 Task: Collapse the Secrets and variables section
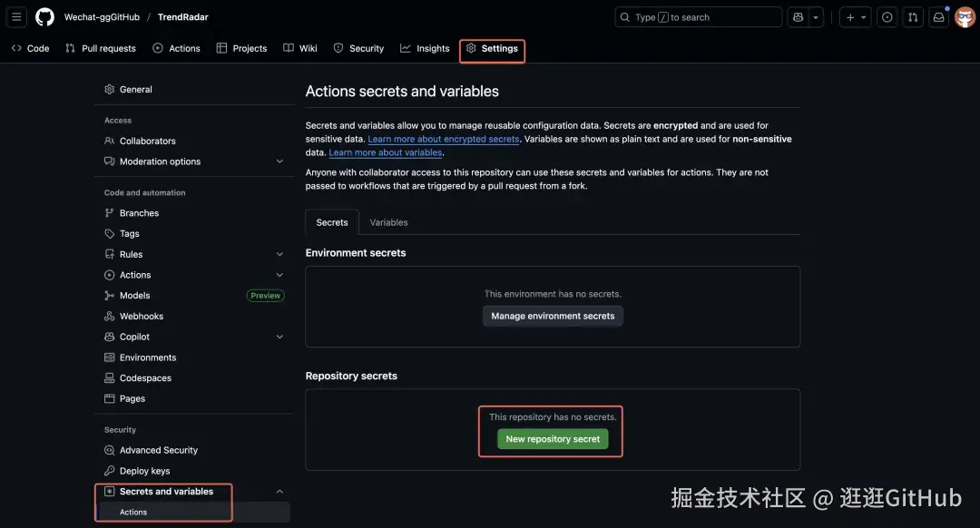(x=279, y=492)
